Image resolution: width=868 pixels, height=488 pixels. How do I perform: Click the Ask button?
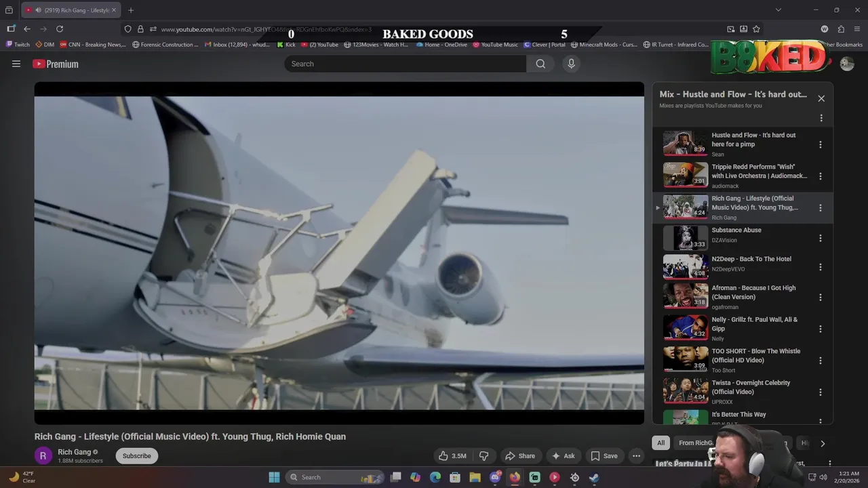pos(563,456)
